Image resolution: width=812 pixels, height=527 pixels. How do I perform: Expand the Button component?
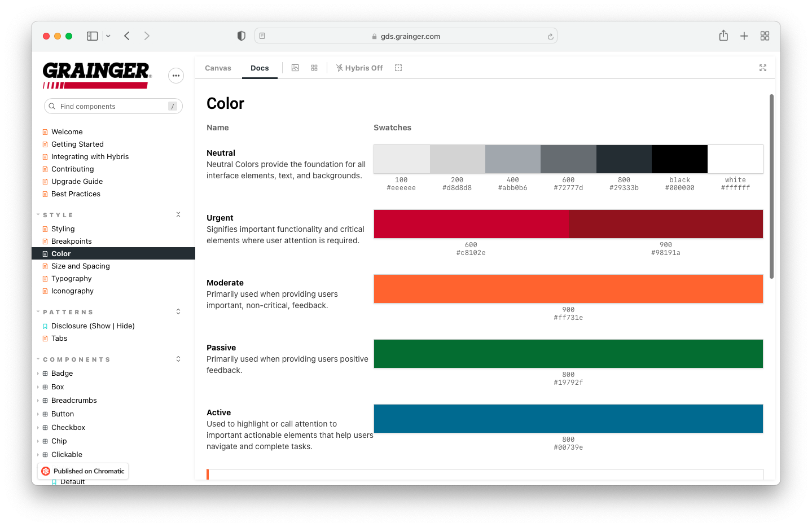point(62,414)
